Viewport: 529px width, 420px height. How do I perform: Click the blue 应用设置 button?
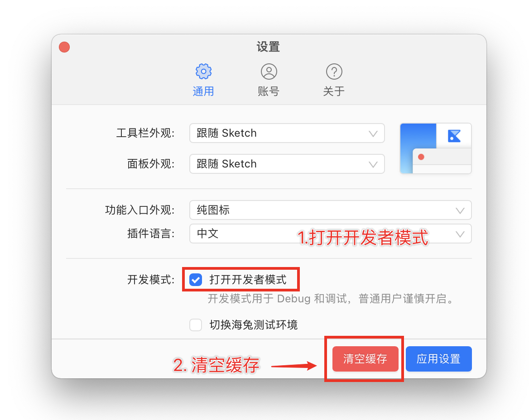(x=438, y=358)
